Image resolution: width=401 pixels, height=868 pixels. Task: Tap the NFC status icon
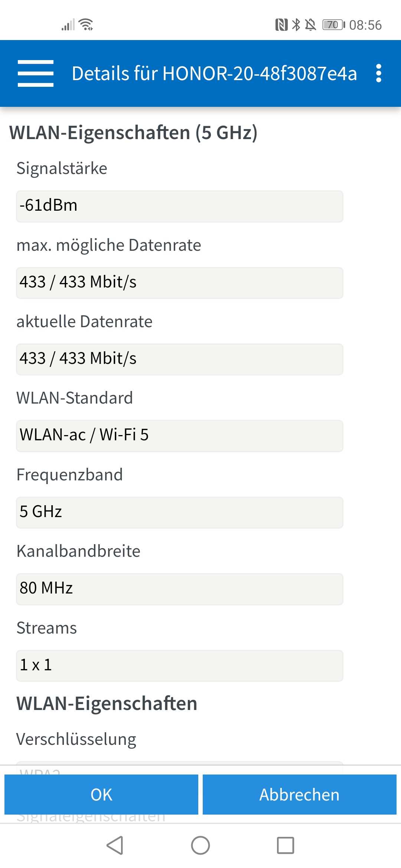coord(281,24)
